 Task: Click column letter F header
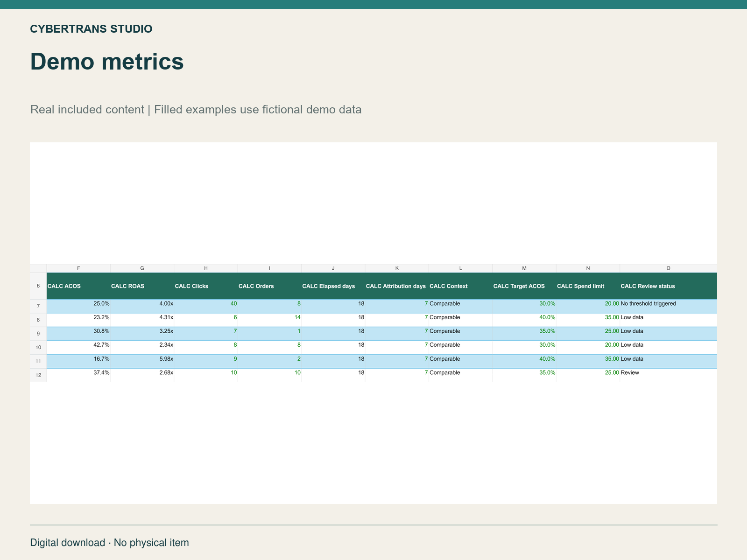(x=78, y=268)
